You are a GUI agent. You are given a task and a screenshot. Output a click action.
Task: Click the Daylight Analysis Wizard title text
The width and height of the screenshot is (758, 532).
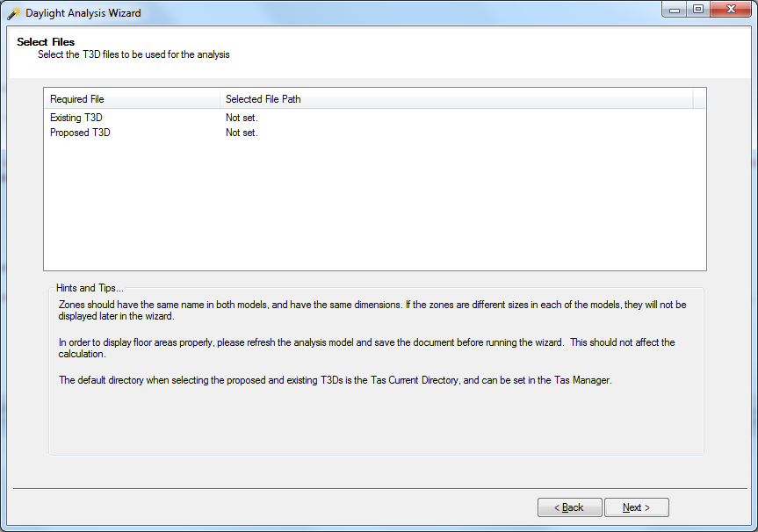tap(83, 13)
